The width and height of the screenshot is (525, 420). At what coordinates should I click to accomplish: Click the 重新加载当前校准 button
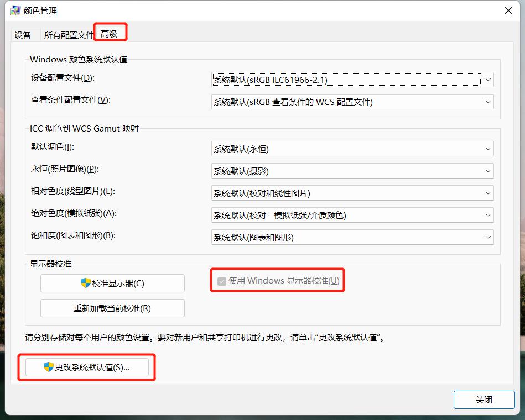[113, 308]
